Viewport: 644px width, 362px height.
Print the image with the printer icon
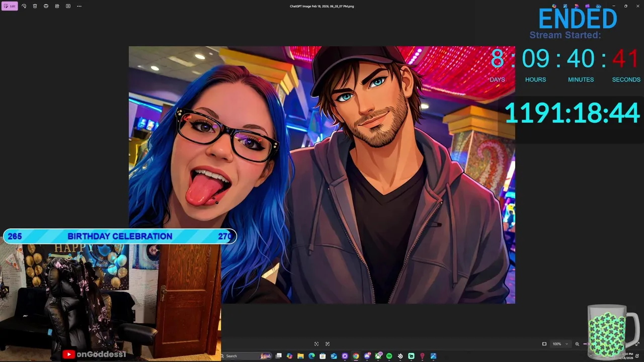click(x=46, y=6)
